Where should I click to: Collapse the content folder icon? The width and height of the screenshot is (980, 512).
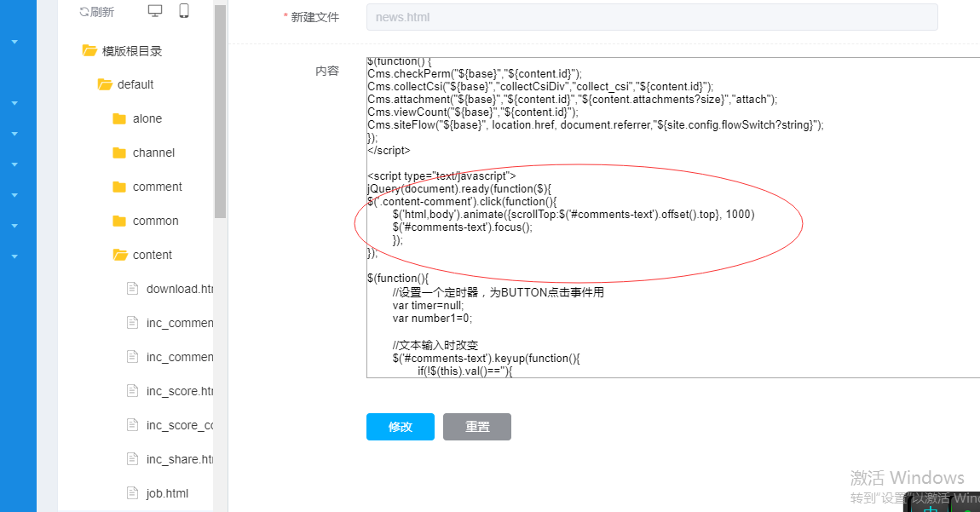tap(120, 255)
